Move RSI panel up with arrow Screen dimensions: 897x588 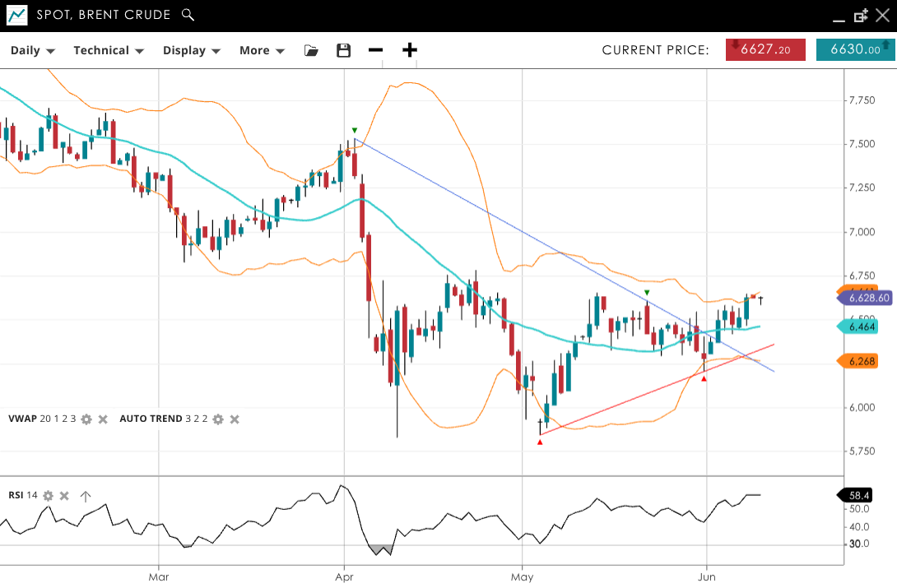pos(86,496)
